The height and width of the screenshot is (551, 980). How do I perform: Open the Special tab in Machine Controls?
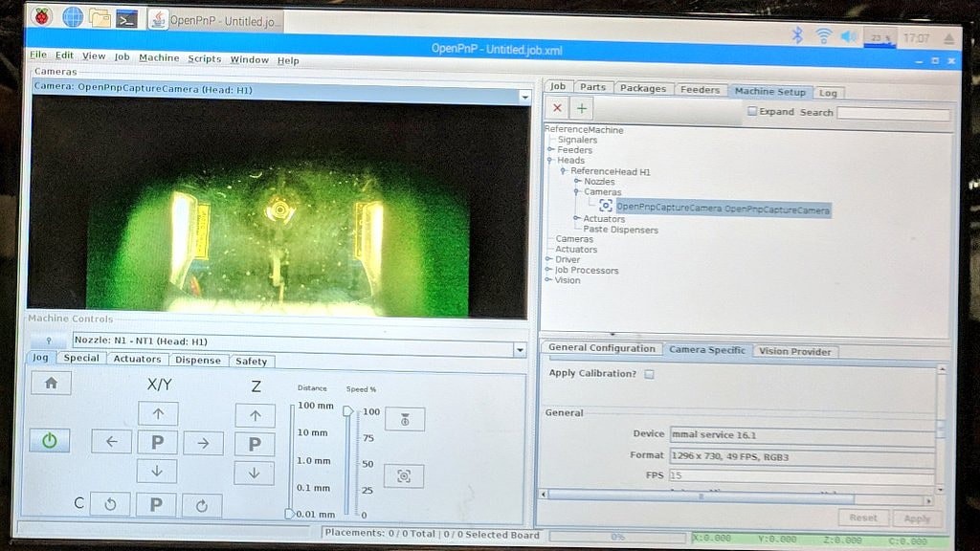(81, 358)
